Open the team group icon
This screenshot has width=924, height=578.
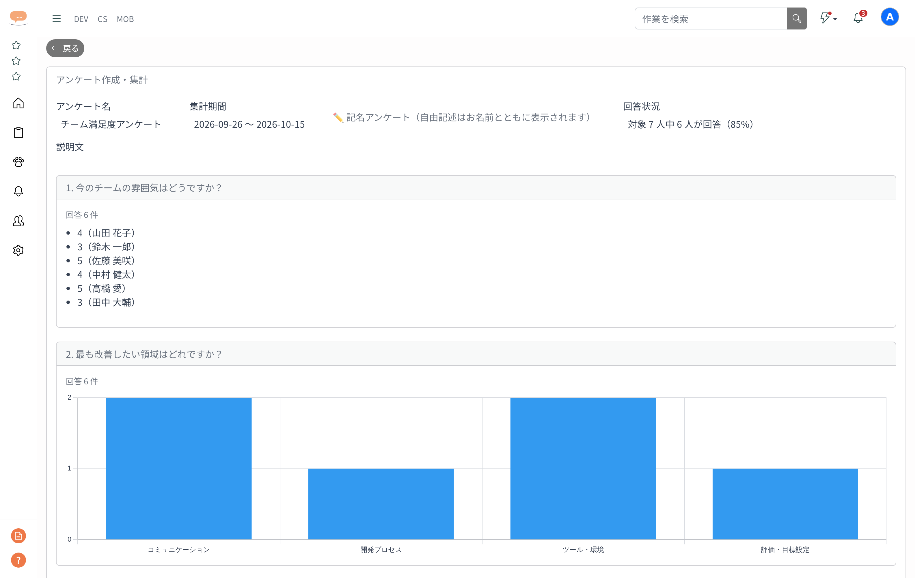[18, 162]
